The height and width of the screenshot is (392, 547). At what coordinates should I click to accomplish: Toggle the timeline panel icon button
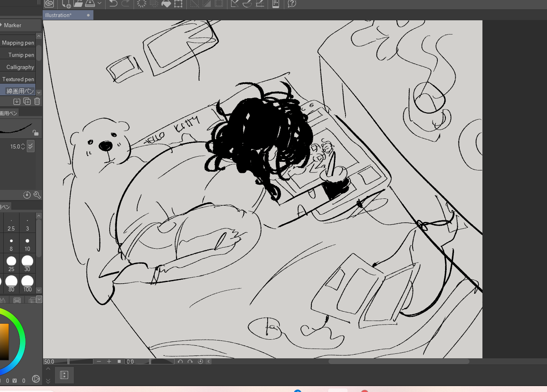point(64,375)
